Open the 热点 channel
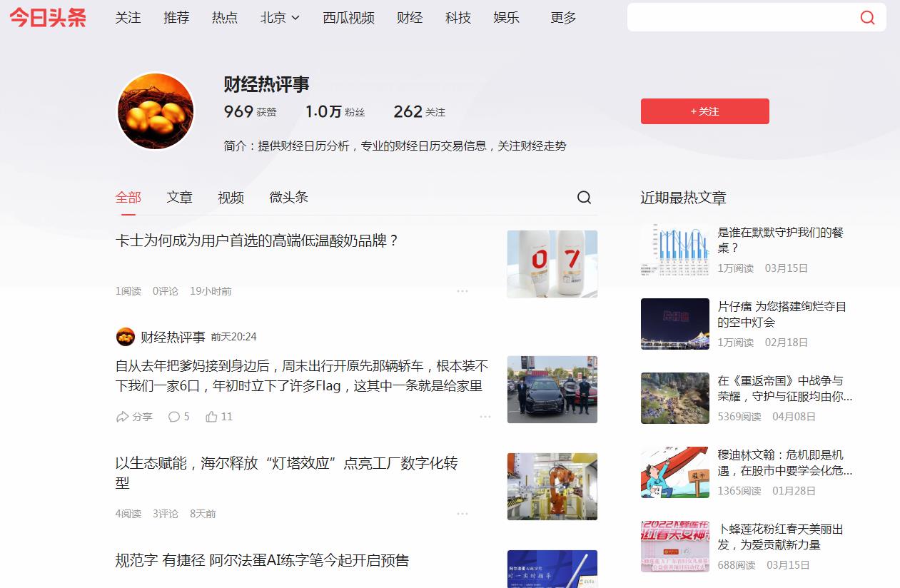This screenshot has height=588, width=900. [x=225, y=18]
